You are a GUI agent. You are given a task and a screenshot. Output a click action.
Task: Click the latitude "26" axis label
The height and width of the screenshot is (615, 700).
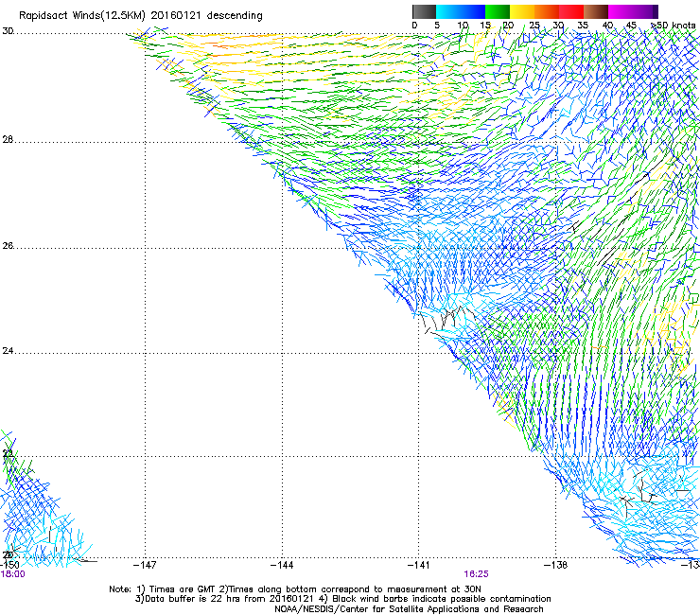pos(8,246)
